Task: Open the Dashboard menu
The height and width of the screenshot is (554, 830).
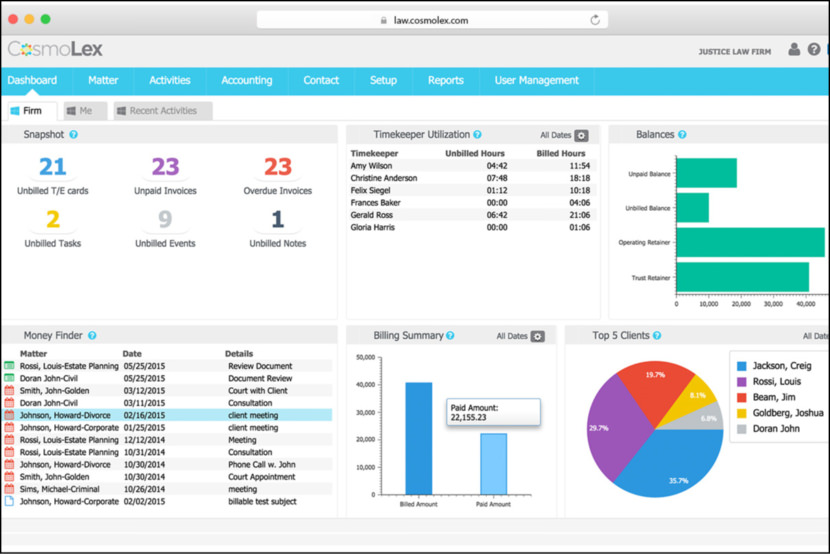Action: pos(32,80)
